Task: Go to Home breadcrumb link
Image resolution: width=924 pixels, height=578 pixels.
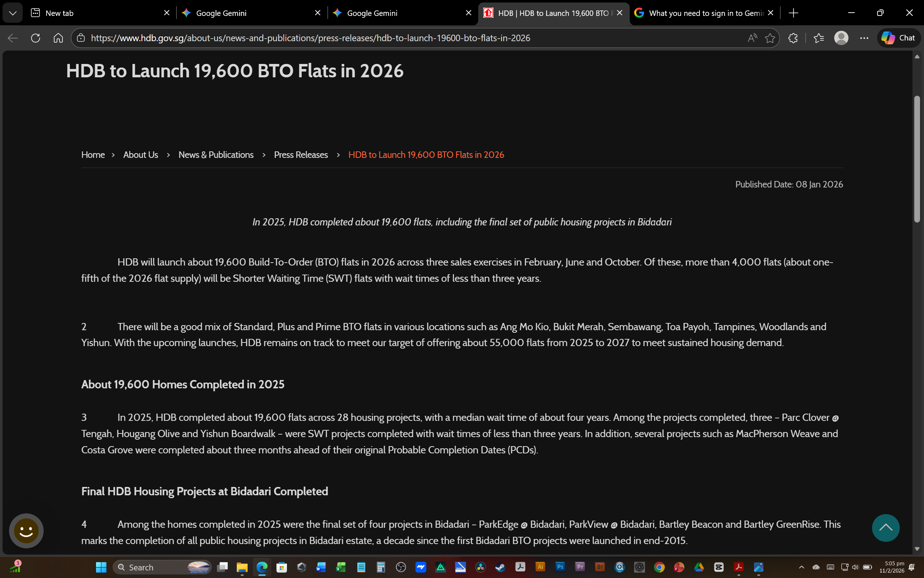Action: pyautogui.click(x=93, y=155)
